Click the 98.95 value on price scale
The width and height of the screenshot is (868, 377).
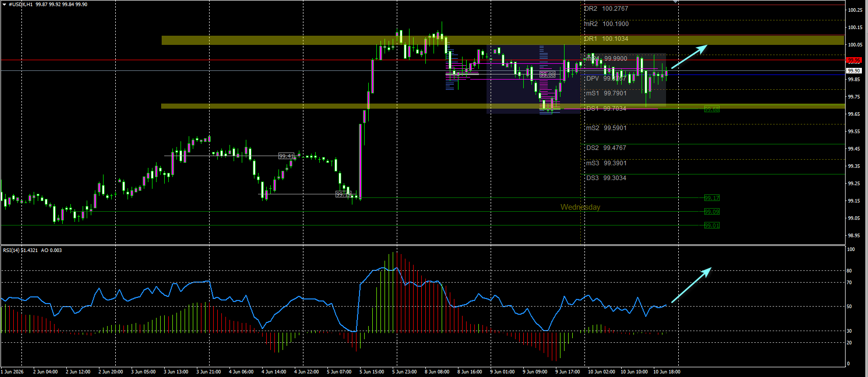pos(854,236)
